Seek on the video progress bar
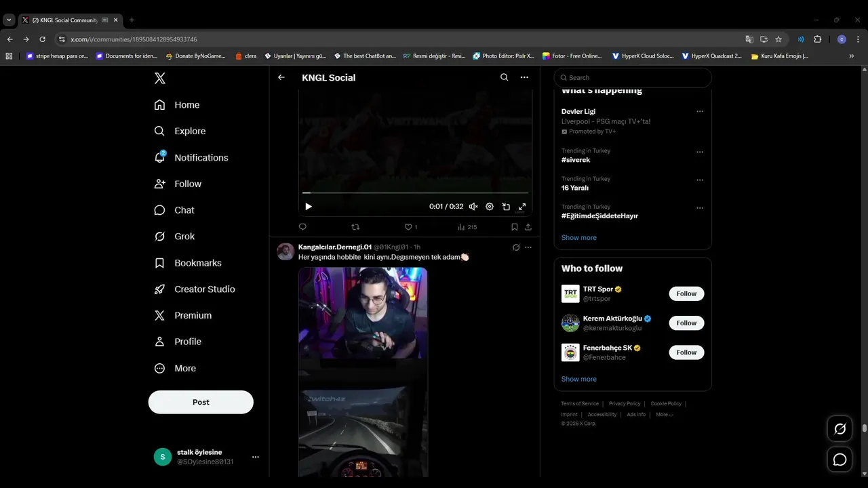The height and width of the screenshot is (488, 868). pos(415,193)
